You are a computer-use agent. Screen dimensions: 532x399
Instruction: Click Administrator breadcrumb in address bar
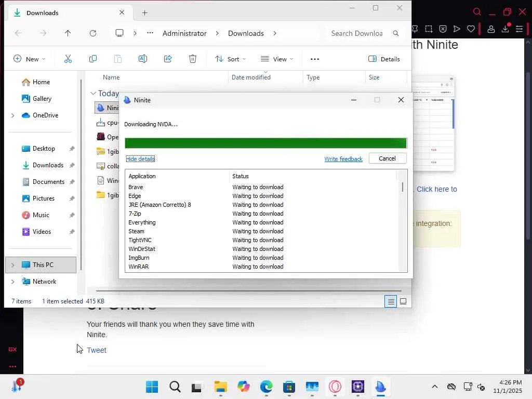pos(184,33)
